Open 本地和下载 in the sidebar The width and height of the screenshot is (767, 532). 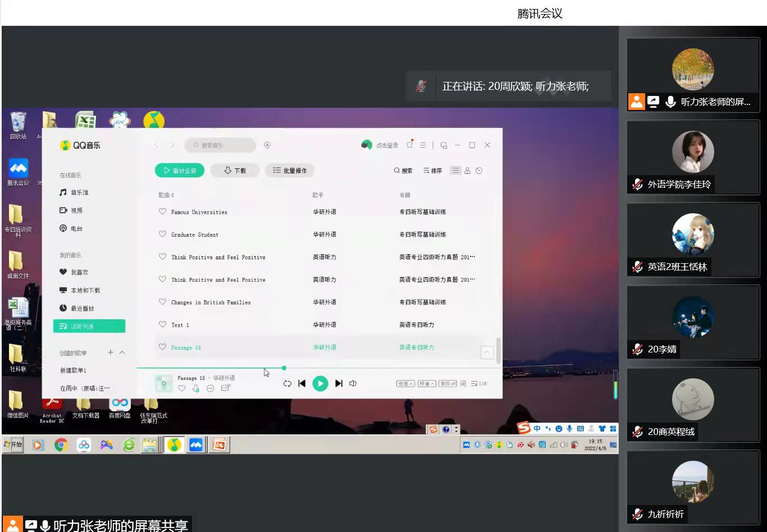point(85,290)
